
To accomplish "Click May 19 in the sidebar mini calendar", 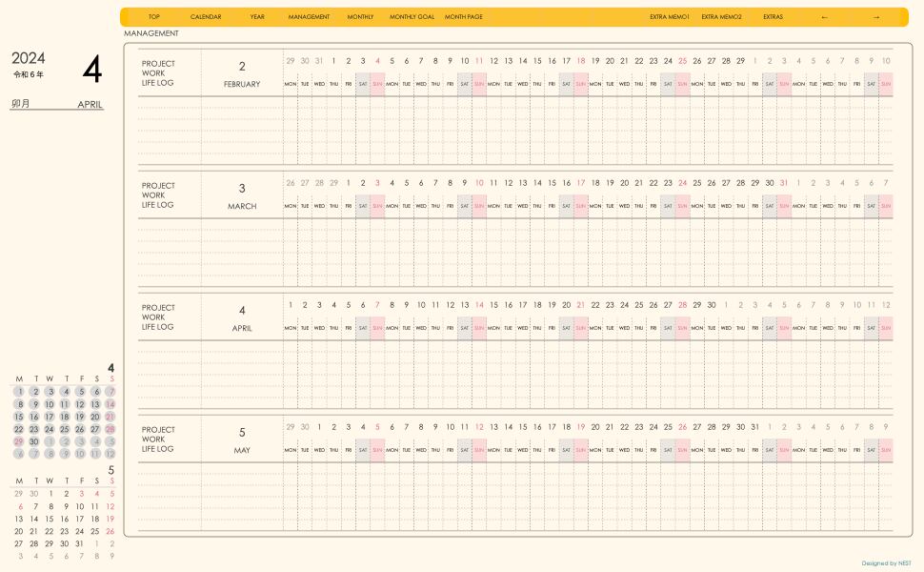I will (x=110, y=519).
